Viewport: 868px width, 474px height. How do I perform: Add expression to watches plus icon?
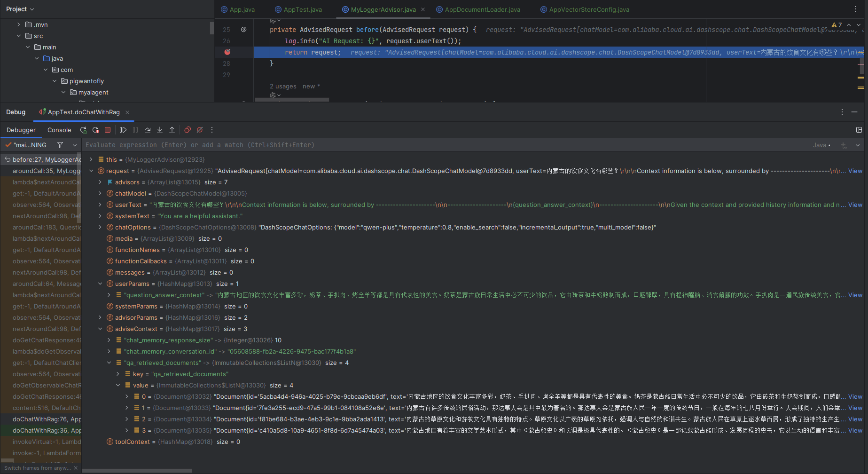coord(844,145)
